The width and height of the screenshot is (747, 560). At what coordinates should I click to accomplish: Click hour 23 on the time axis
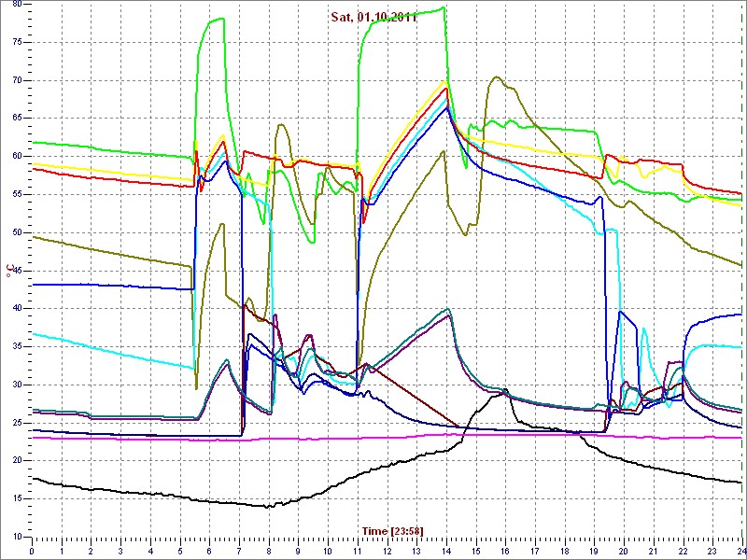(x=712, y=551)
